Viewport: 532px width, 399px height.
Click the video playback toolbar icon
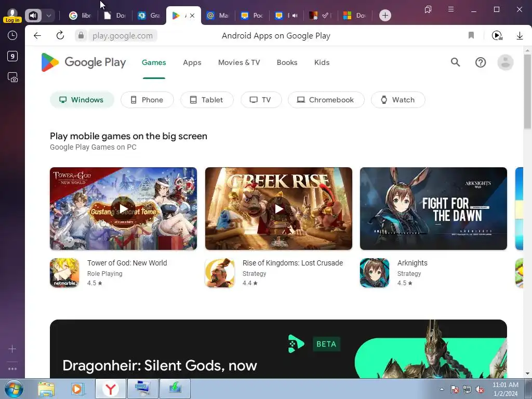pos(497,35)
